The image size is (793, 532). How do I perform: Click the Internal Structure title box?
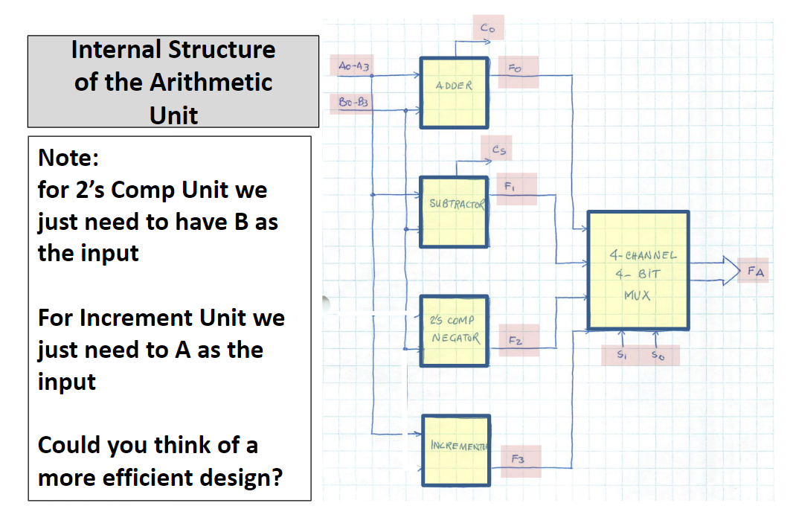[173, 81]
